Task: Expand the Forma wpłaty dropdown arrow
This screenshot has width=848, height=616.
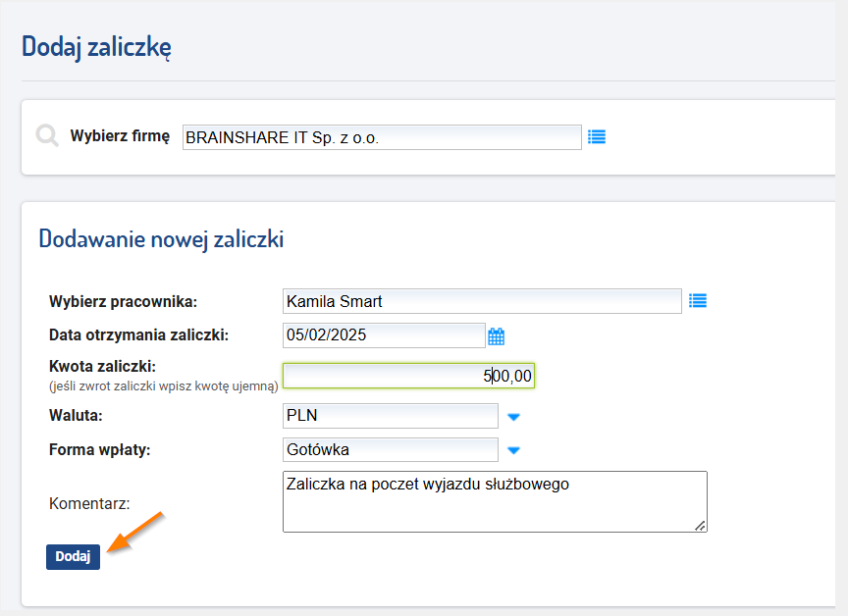Action: click(x=513, y=450)
